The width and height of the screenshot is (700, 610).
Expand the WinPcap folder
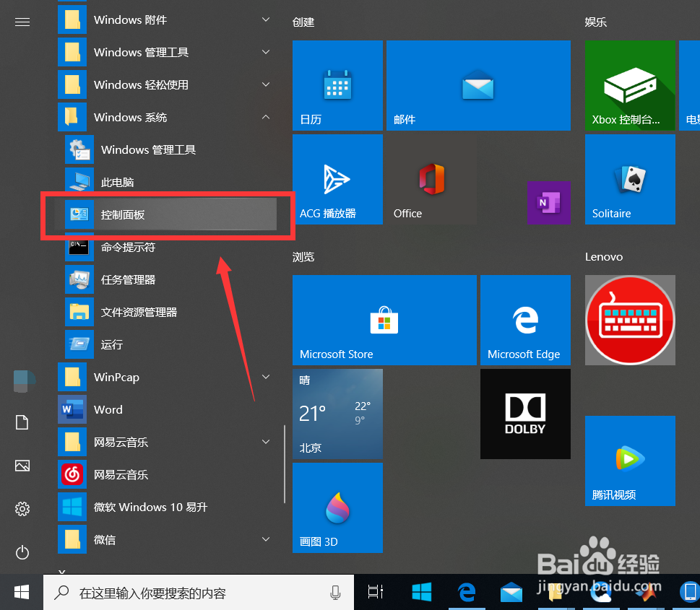coord(266,377)
